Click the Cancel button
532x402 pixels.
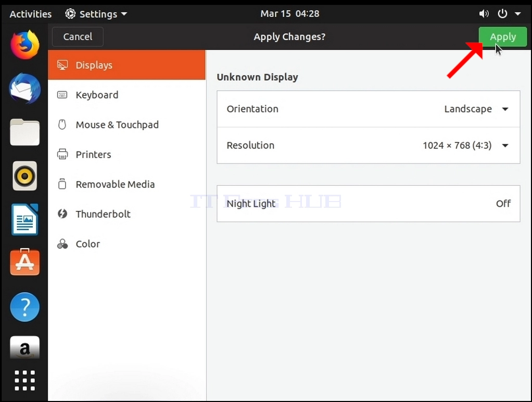click(x=78, y=36)
